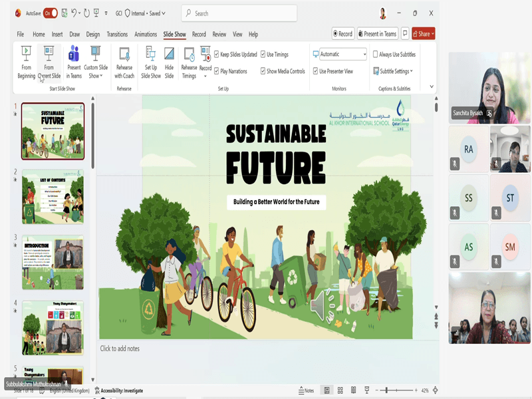Open the Animations tab

[146, 35]
